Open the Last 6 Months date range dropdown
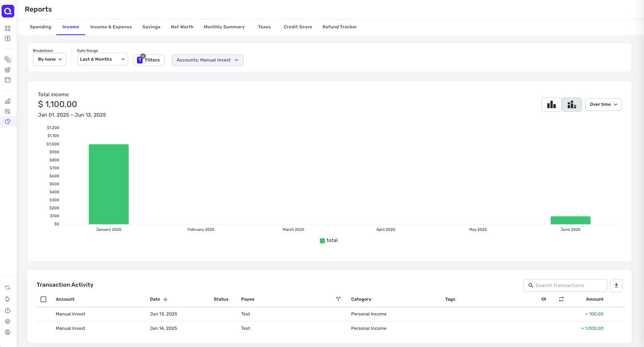Viewport: 644px width, 347px height. [x=103, y=59]
